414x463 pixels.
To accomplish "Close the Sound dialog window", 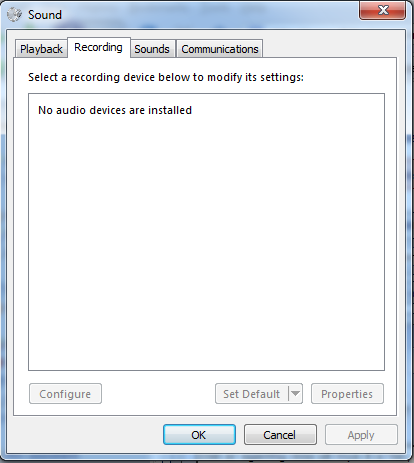I will click(382, 10).
